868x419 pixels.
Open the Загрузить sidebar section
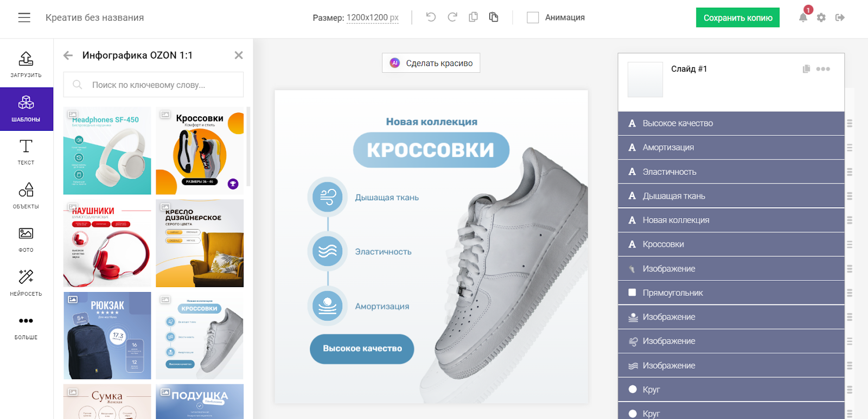coord(26,65)
